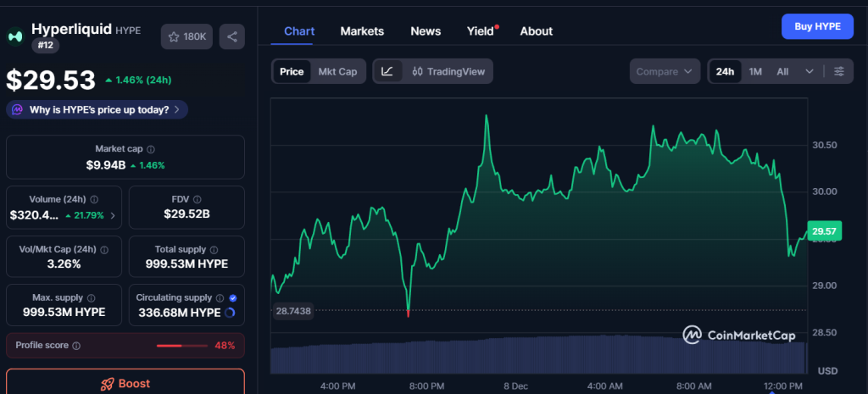Click Total supply info icon
This screenshot has height=394, width=868.
pyautogui.click(x=214, y=250)
